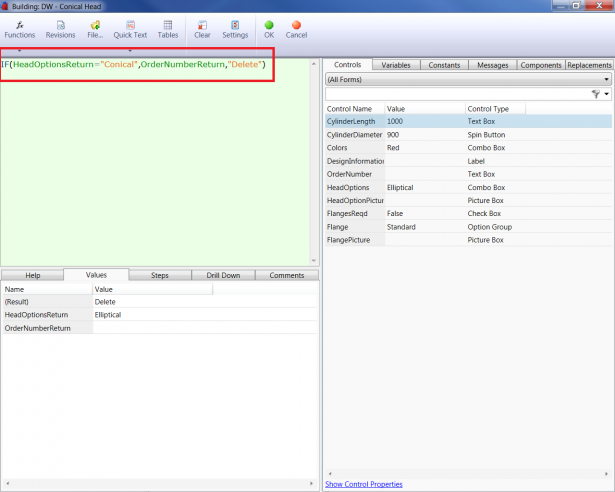Switch to the Replacements tab
Screen dimensions: 615x492
[589, 65]
